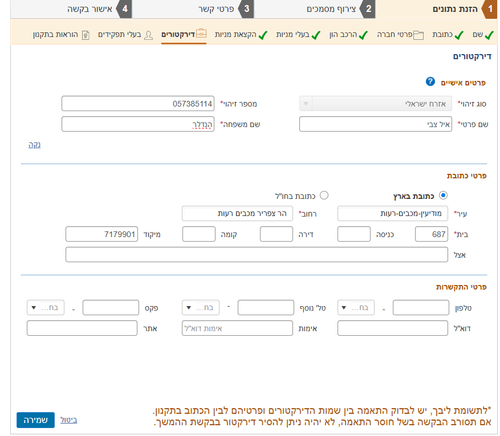
Task: Select the כתובת בחו"ל radio button
Action: coord(324,195)
